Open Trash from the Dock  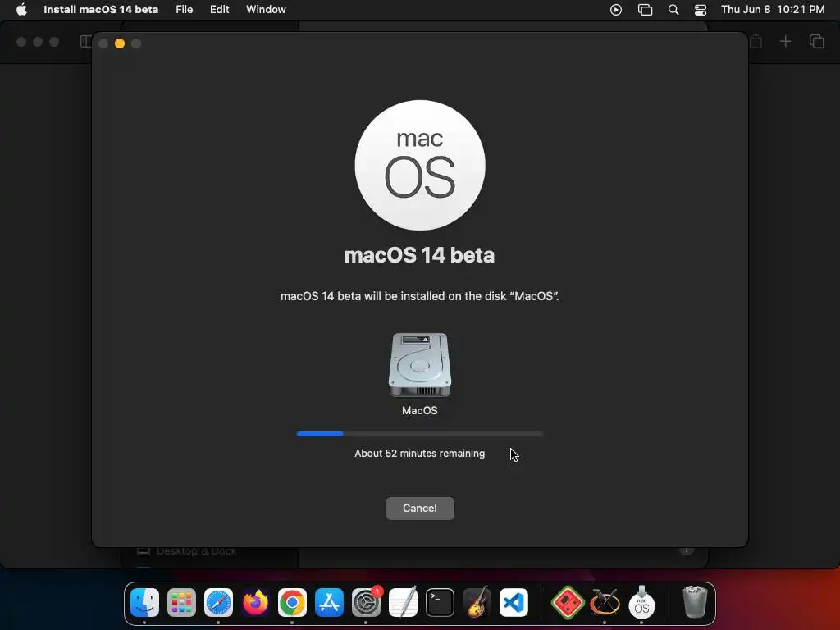[695, 602]
